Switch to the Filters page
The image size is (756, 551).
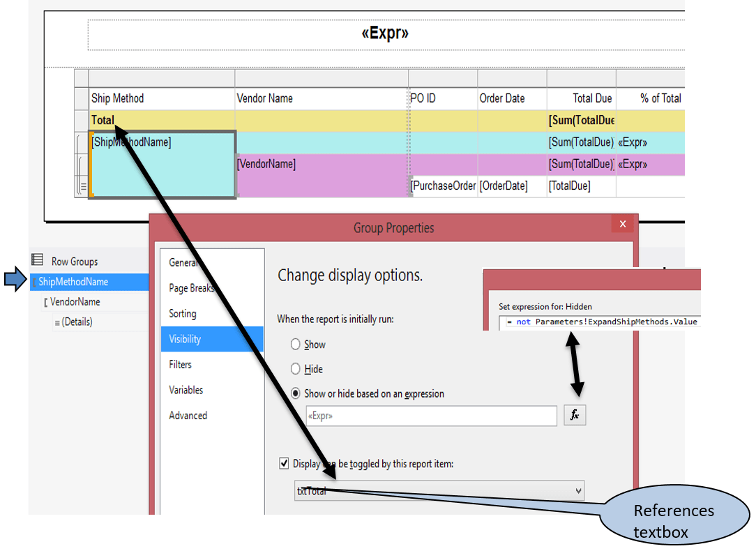179,364
